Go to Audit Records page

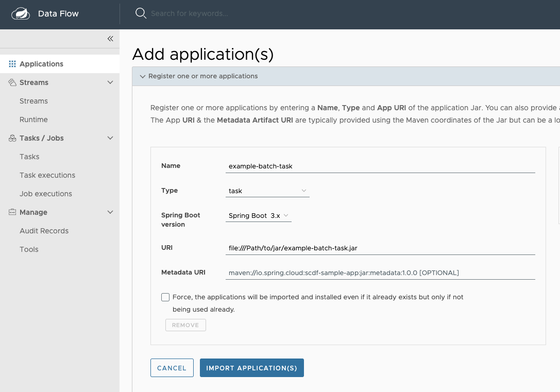tap(44, 231)
